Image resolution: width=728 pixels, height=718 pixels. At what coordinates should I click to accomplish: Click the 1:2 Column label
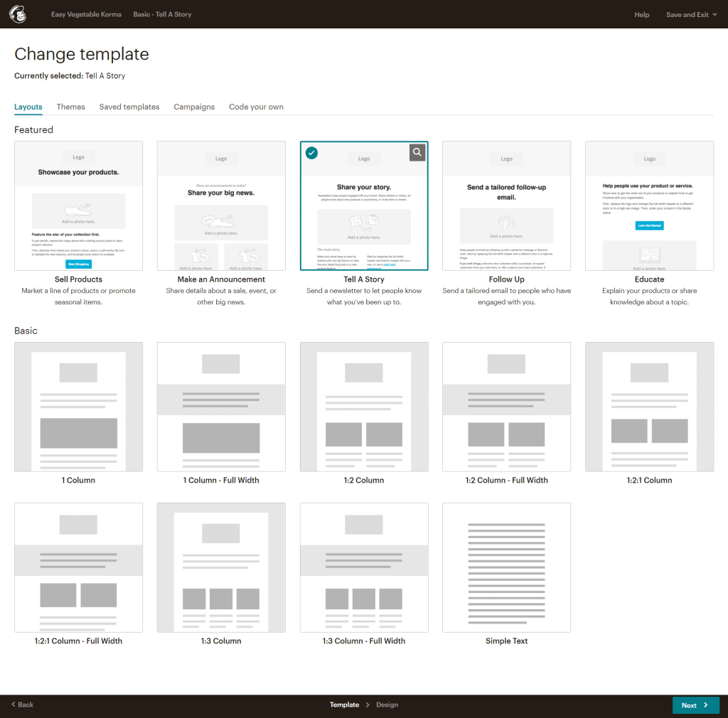[364, 481]
